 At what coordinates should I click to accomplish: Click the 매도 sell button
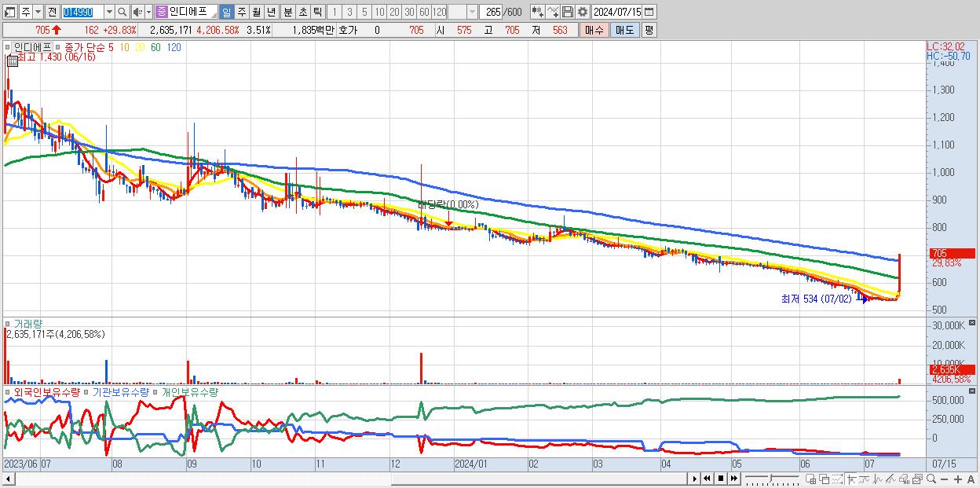624,30
